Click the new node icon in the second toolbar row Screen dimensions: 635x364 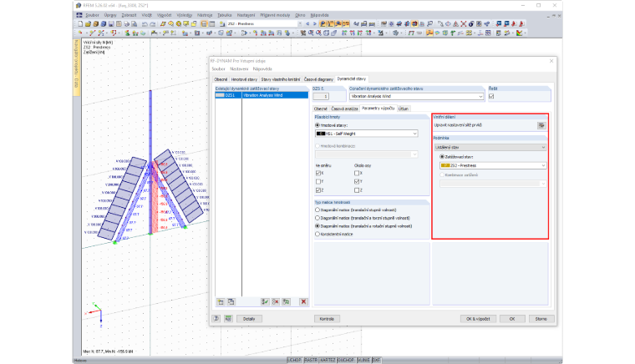pyautogui.click(x=80, y=33)
